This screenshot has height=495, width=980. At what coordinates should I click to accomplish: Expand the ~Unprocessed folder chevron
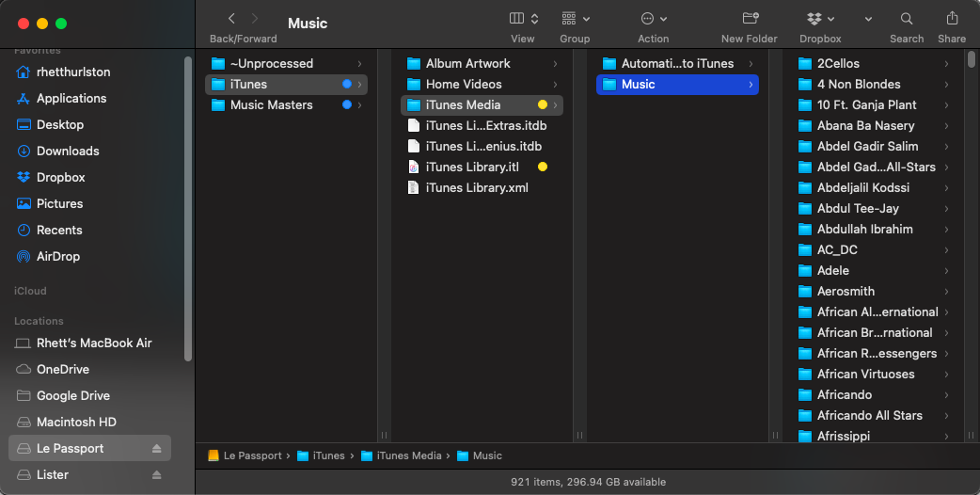(x=359, y=64)
